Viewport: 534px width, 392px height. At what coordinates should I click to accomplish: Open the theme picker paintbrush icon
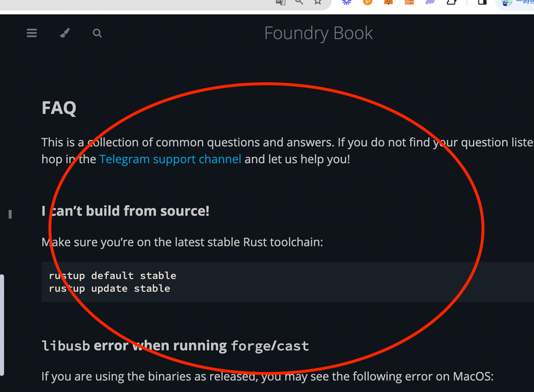pyautogui.click(x=64, y=33)
